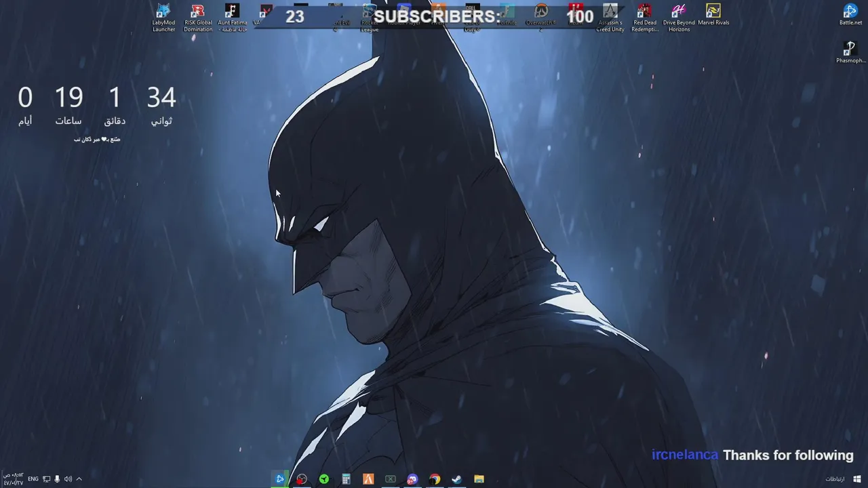The image size is (868, 488).
Task: Expand the hidden tray icons chevron
Action: coord(79,479)
